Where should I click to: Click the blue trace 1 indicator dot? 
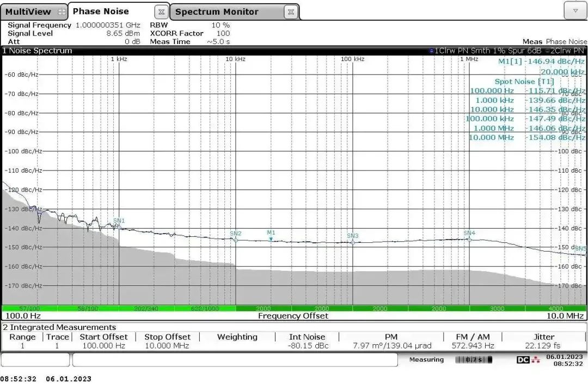432,51
